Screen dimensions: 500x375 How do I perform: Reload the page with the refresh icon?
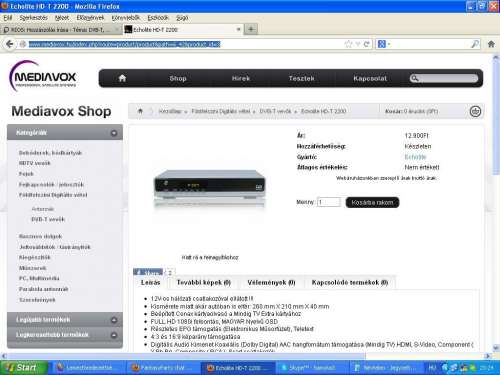[x=366, y=44]
